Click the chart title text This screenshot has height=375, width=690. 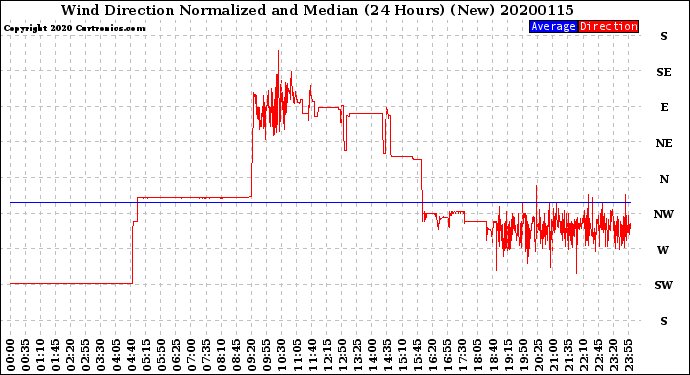coord(317,10)
